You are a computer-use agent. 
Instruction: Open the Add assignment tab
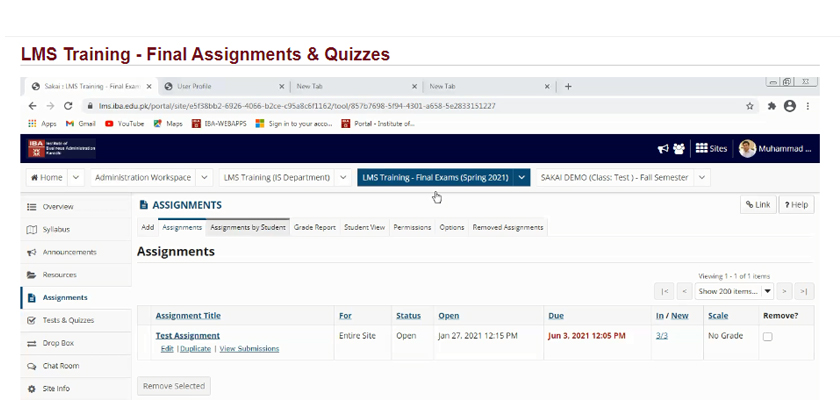[x=147, y=227]
